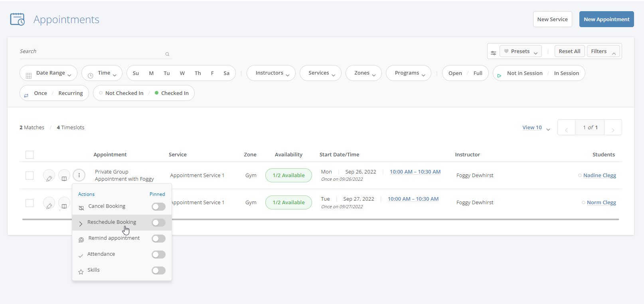Click the Reset All button
This screenshot has width=644, height=304.
[x=569, y=51]
